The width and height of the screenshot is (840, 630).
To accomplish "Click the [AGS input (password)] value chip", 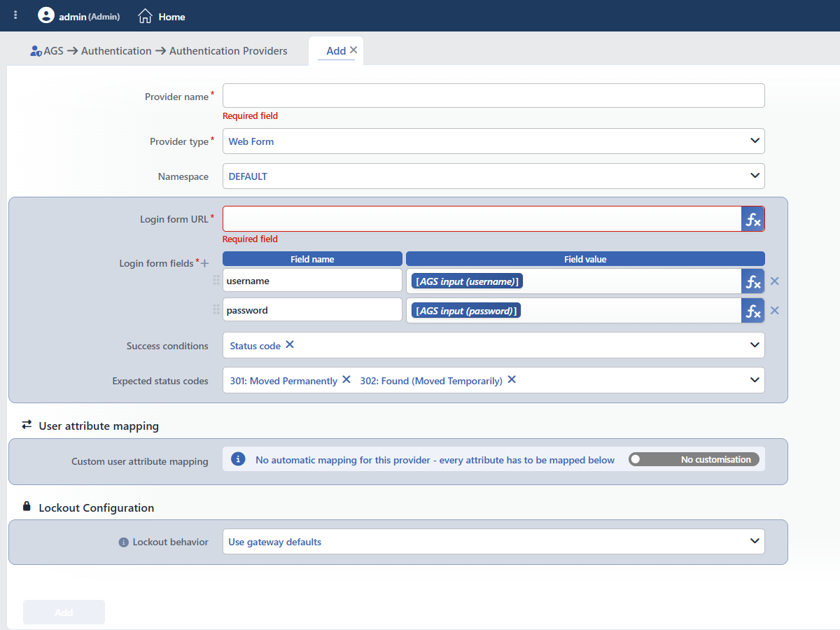I will click(466, 311).
